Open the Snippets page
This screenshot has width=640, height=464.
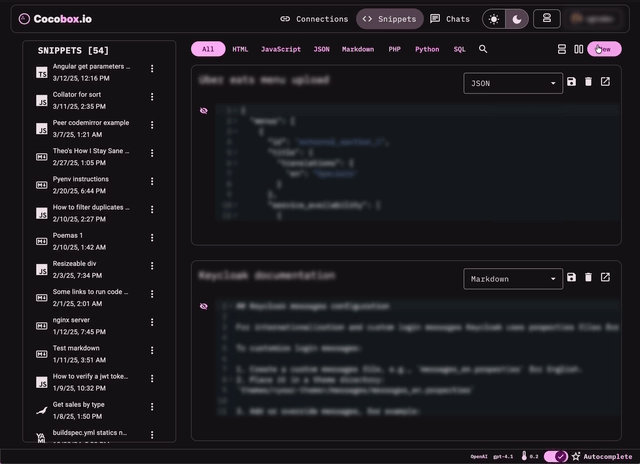pos(389,19)
